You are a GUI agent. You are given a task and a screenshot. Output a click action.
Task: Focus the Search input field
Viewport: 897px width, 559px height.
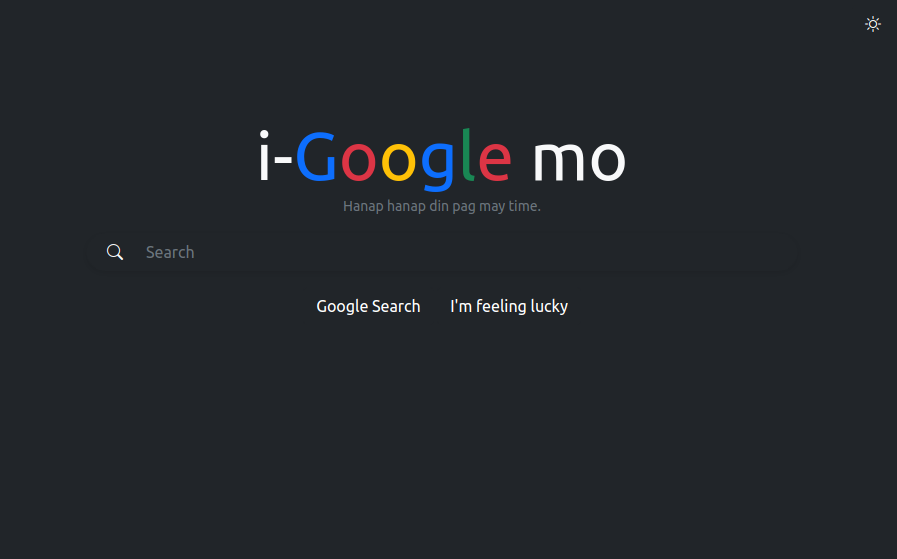click(x=463, y=252)
